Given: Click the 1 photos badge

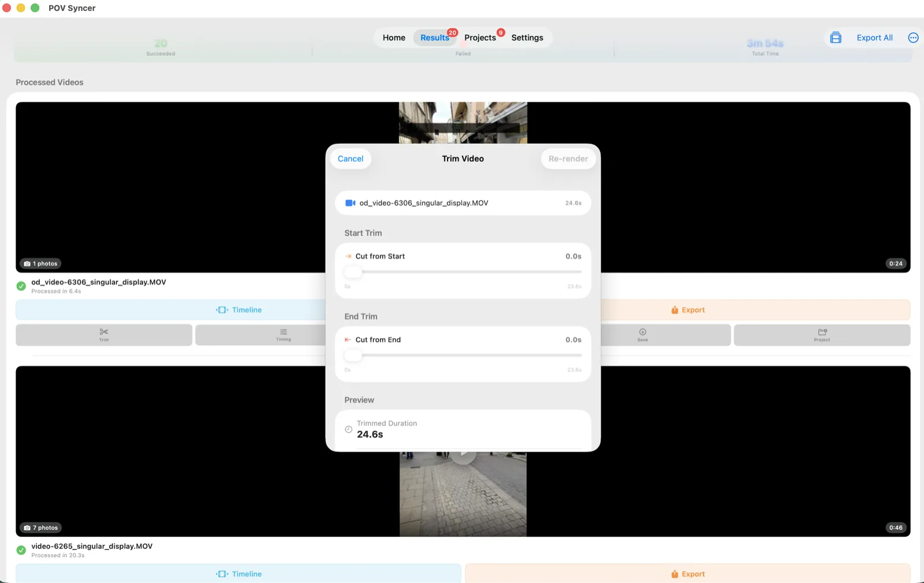Looking at the screenshot, I should 41,264.
